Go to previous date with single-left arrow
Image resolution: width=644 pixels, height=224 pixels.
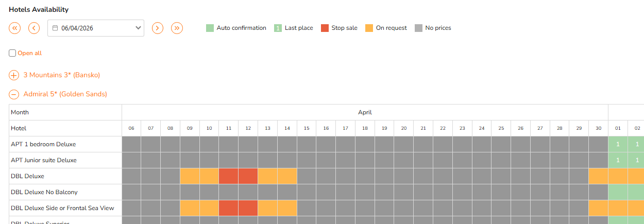[x=34, y=28]
